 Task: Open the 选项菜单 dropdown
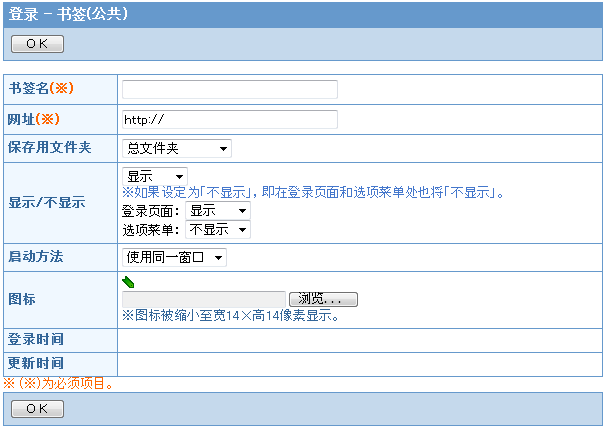218,229
